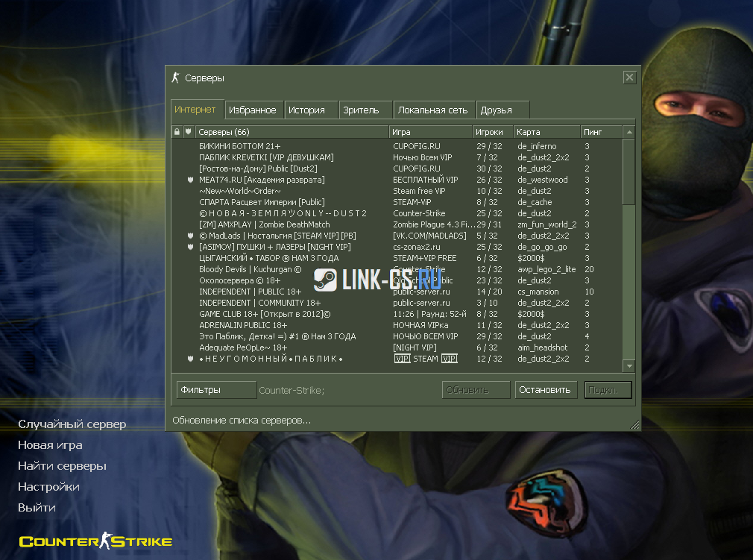Sort servers by Карта column header
Screen dimensions: 753x560
pyautogui.click(x=546, y=132)
